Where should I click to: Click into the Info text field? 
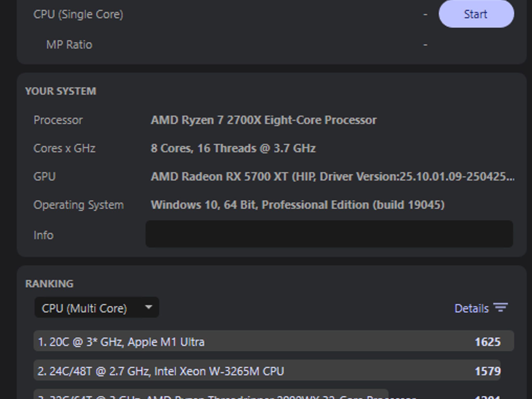coord(329,234)
